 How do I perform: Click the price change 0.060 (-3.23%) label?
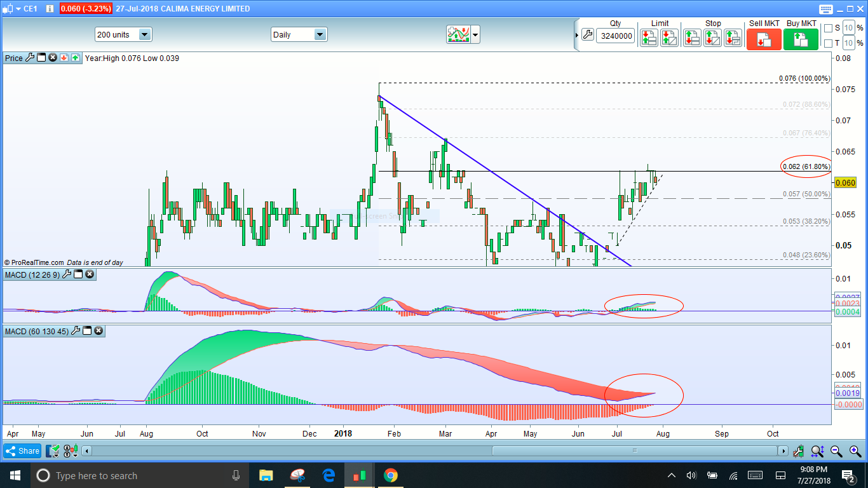[x=86, y=9]
